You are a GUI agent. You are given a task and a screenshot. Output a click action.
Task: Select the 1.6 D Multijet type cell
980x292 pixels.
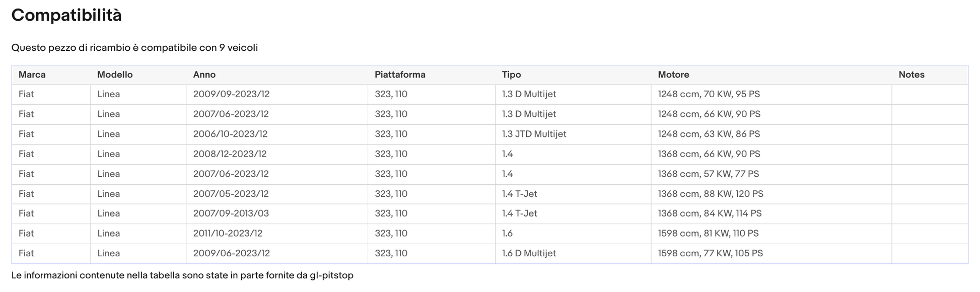pos(573,254)
